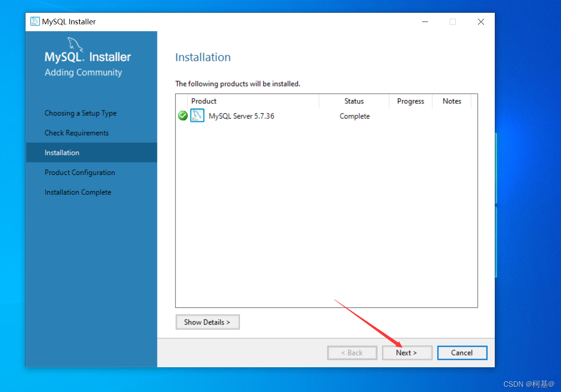
Task: Click the MySQL Server product icon
Action: pos(197,116)
